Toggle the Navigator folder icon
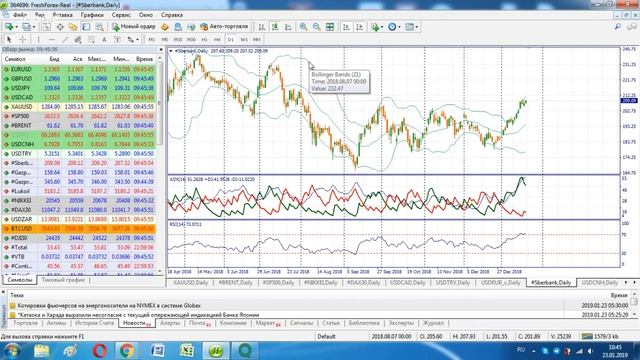The width and height of the screenshot is (640, 360). click(x=73, y=27)
